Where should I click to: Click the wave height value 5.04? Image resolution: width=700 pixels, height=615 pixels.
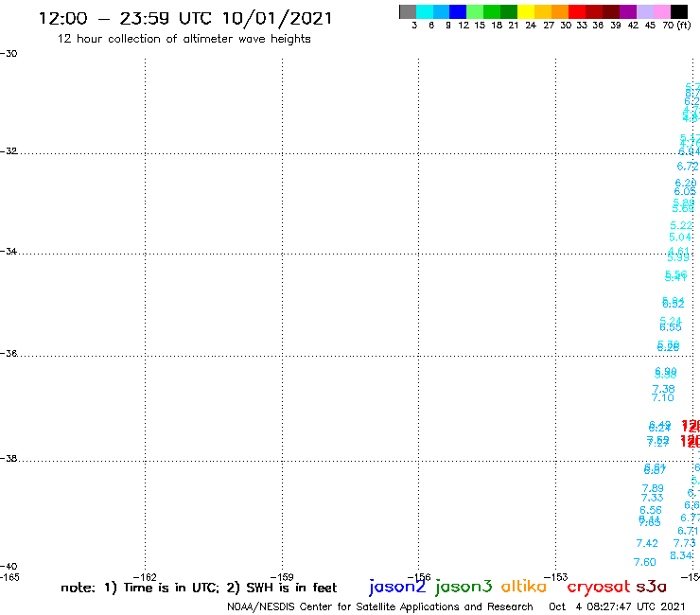pos(680,237)
